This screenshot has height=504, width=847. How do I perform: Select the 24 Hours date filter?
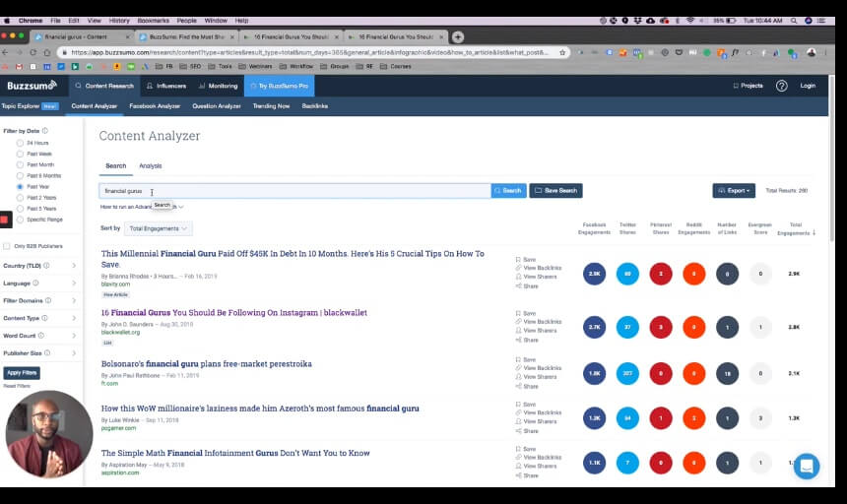click(20, 143)
